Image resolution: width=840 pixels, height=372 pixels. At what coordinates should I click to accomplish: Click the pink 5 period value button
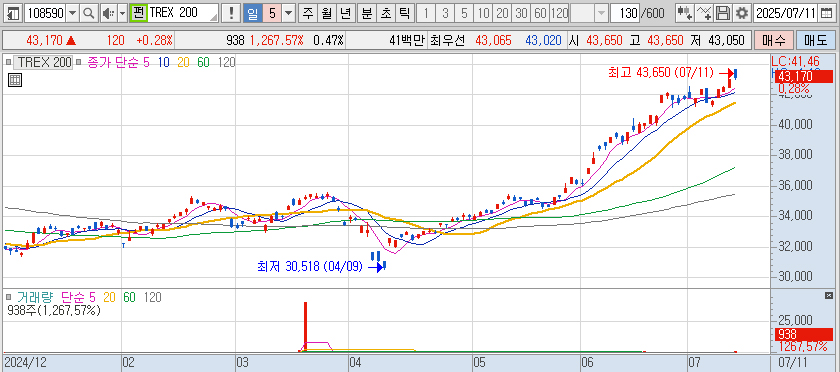coord(272,13)
